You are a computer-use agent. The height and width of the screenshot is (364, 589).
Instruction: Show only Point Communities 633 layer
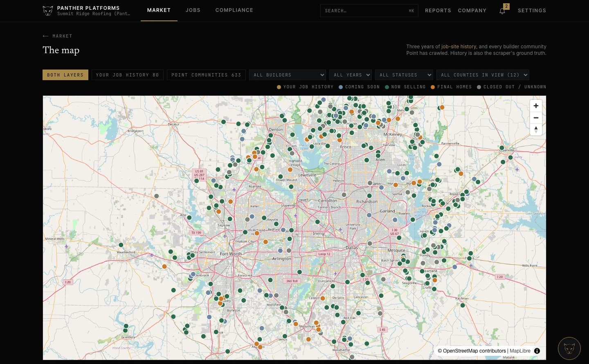click(x=206, y=75)
